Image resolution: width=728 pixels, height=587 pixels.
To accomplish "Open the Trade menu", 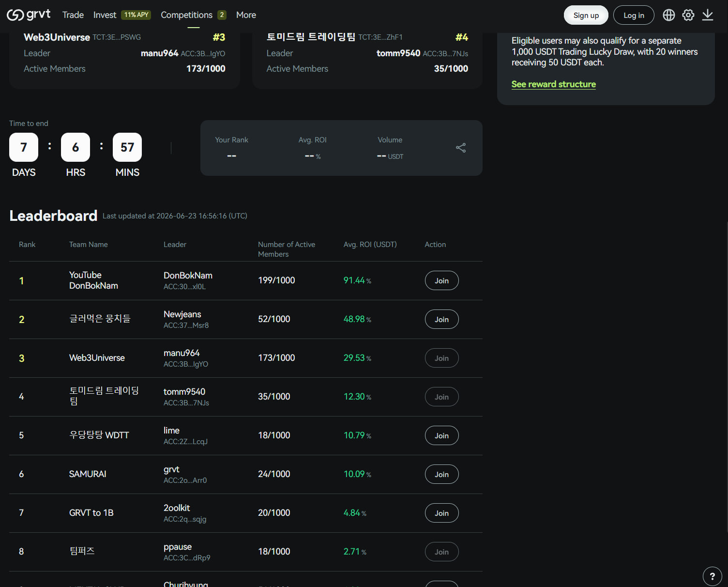I will click(x=73, y=15).
